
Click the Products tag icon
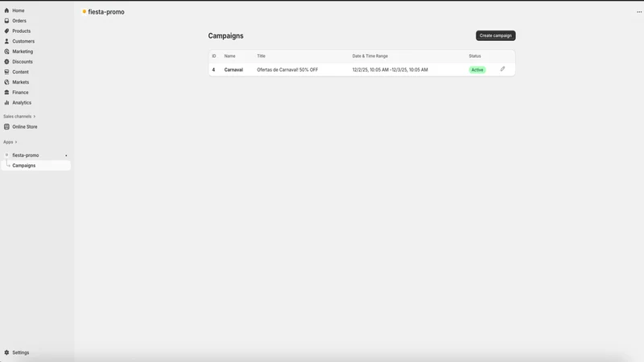pos(6,31)
